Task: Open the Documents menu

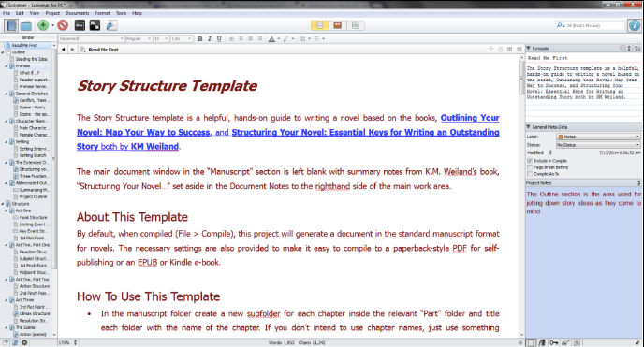Action: tap(77, 13)
